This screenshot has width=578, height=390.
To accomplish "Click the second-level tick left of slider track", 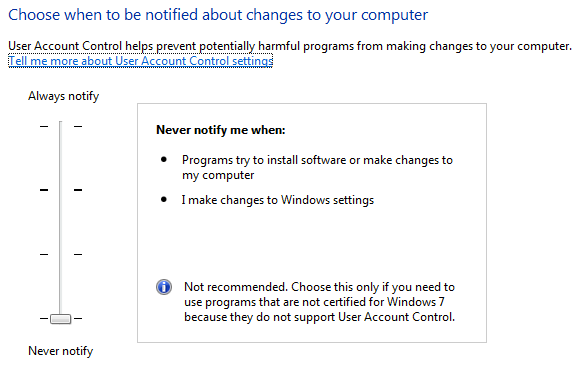I will 44,190.
